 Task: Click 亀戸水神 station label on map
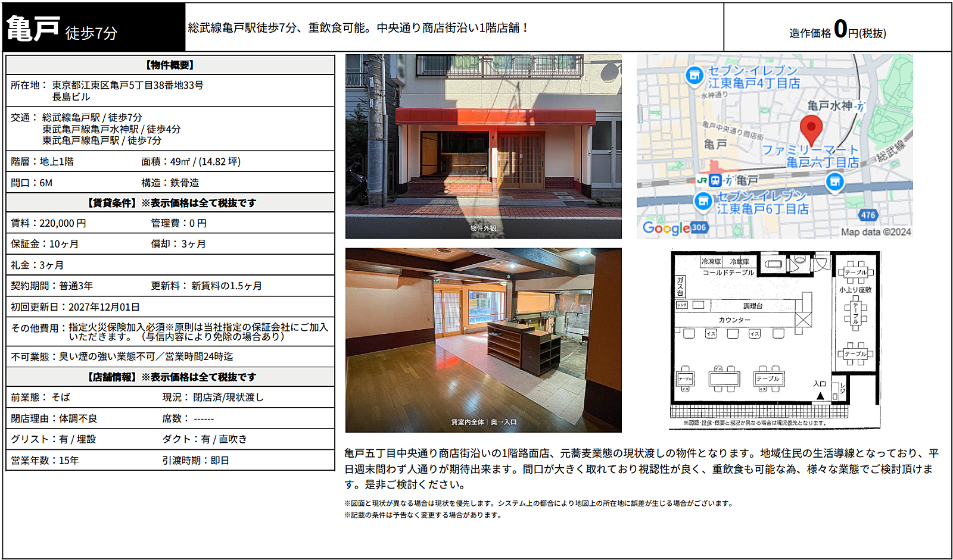(x=830, y=105)
